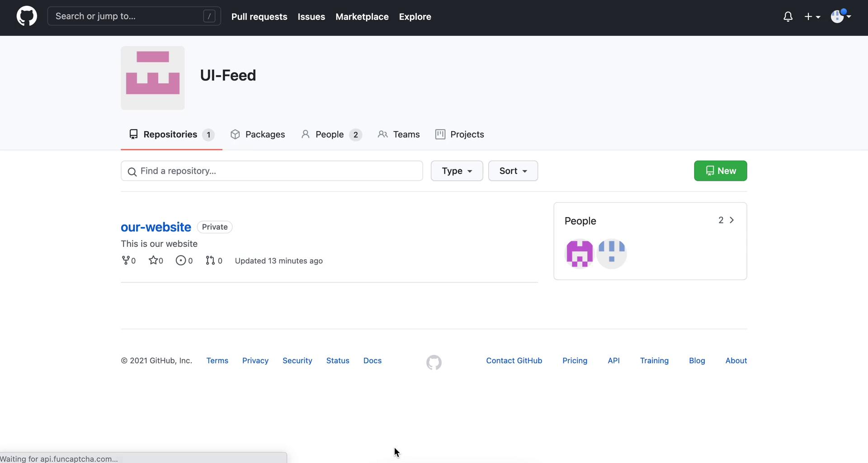Image resolution: width=868 pixels, height=463 pixels.
Task: Expand the Type filter dropdown
Action: pyautogui.click(x=457, y=171)
